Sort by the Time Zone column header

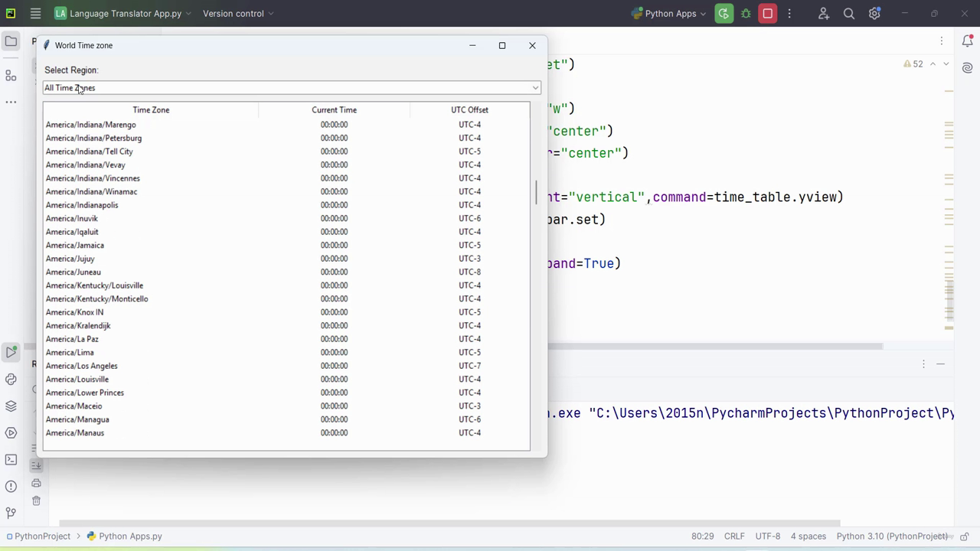[x=151, y=109]
